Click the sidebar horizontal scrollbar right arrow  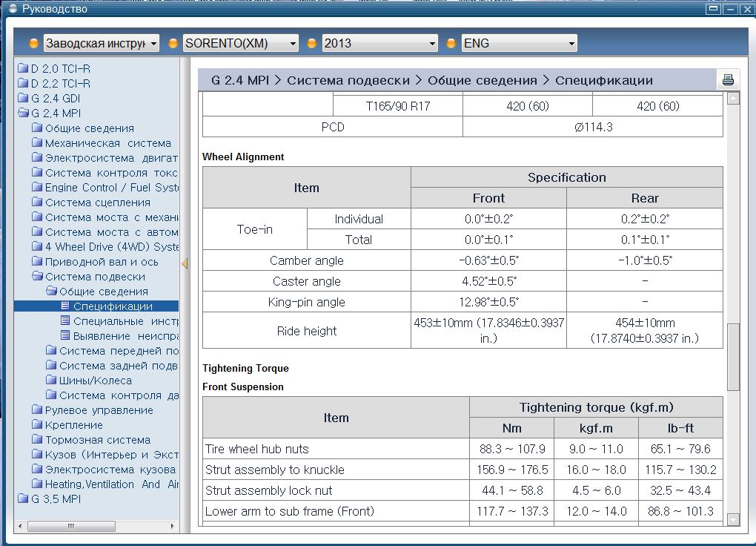[x=173, y=525]
